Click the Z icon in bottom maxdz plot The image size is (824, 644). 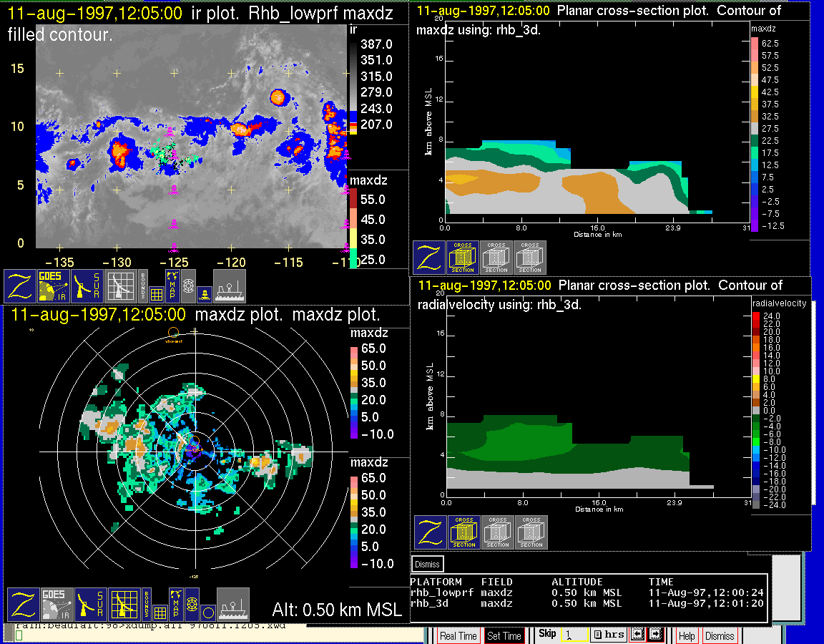tap(23, 605)
